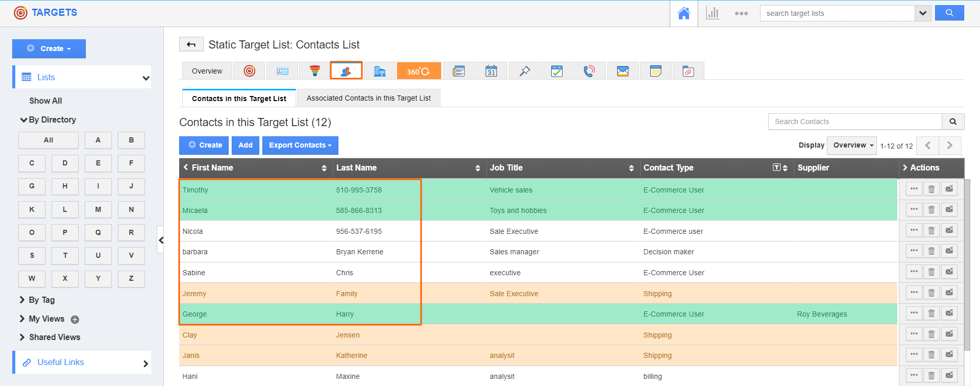Click the 360° view tab

pos(418,71)
